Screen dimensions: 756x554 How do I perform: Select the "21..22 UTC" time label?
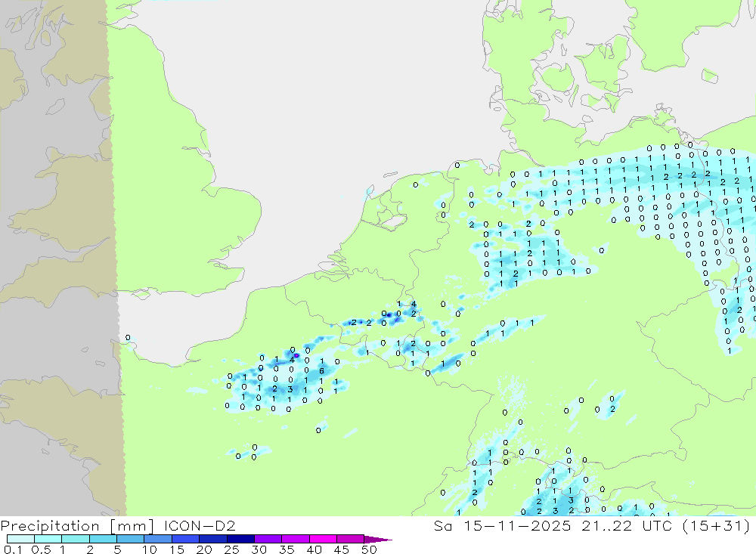point(627,525)
